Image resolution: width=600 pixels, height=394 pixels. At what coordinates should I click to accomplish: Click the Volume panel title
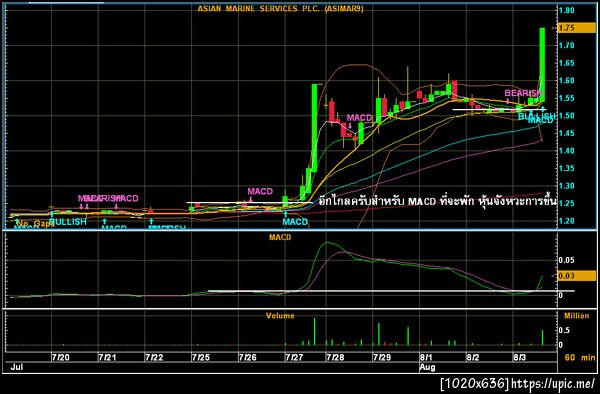click(x=280, y=316)
